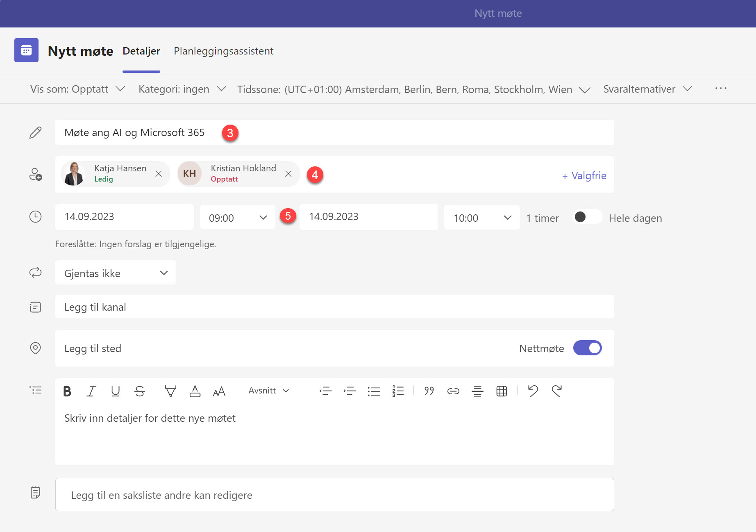Switch to the Planleggingsassistent tab
756x532 pixels.
click(223, 51)
